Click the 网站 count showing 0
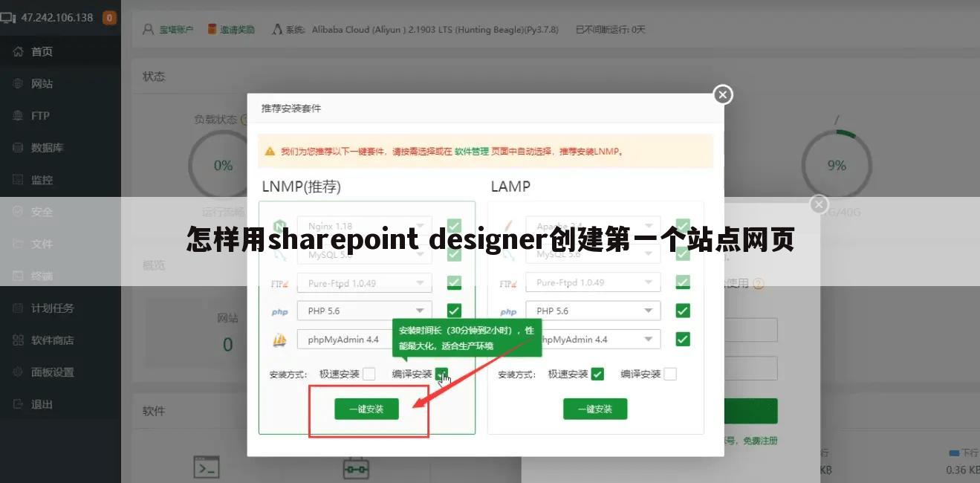Image resolution: width=980 pixels, height=483 pixels. pos(228,344)
